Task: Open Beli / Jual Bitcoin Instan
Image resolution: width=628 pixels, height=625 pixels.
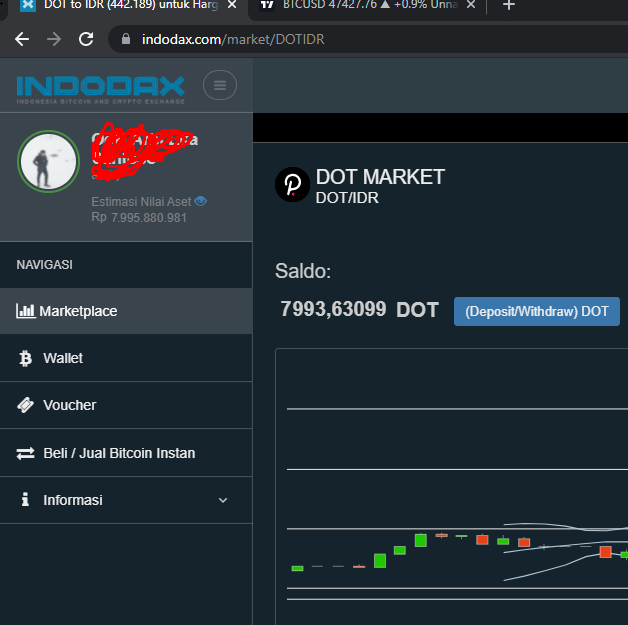Action: (x=126, y=453)
